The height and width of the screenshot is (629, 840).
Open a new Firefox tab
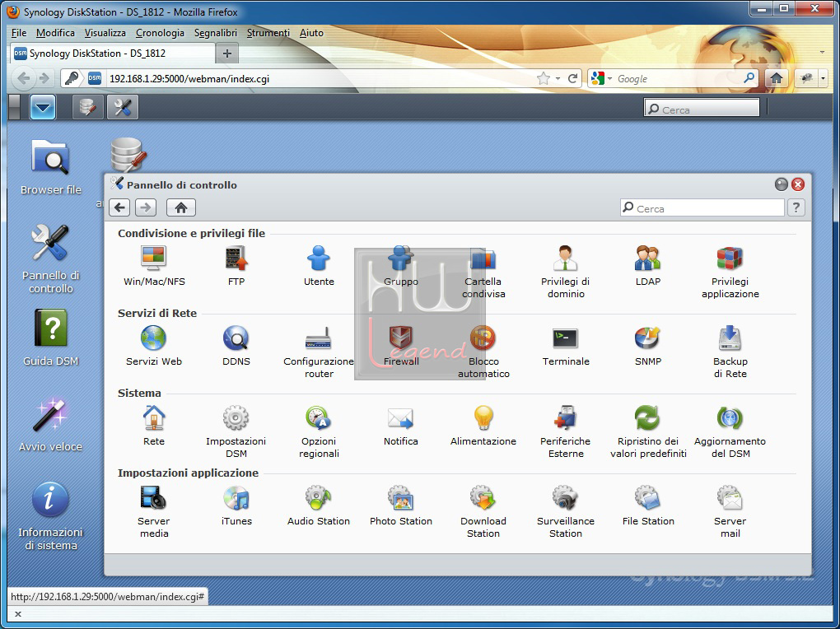pos(226,53)
